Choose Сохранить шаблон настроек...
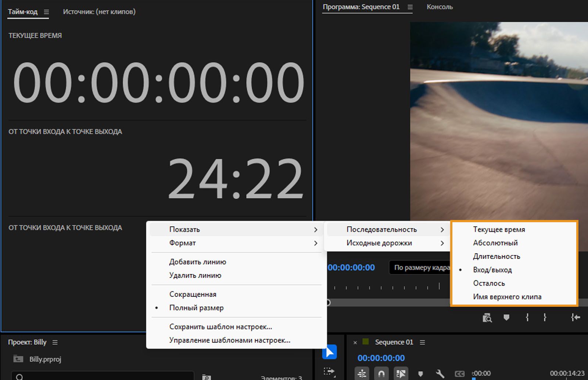This screenshot has height=380, width=588. pos(237,327)
